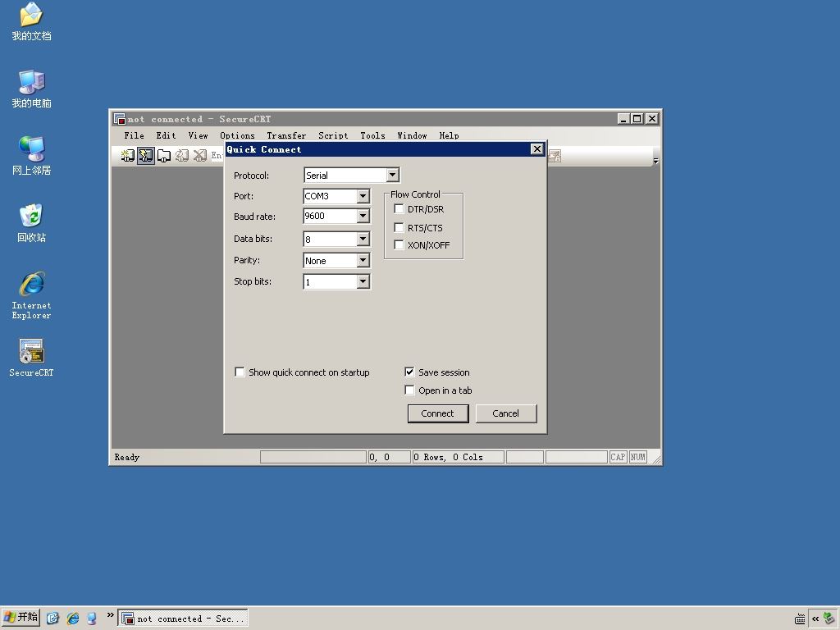Click the SecureCRT window resize grip
Screen dimensions: 840x630
[x=655, y=459]
